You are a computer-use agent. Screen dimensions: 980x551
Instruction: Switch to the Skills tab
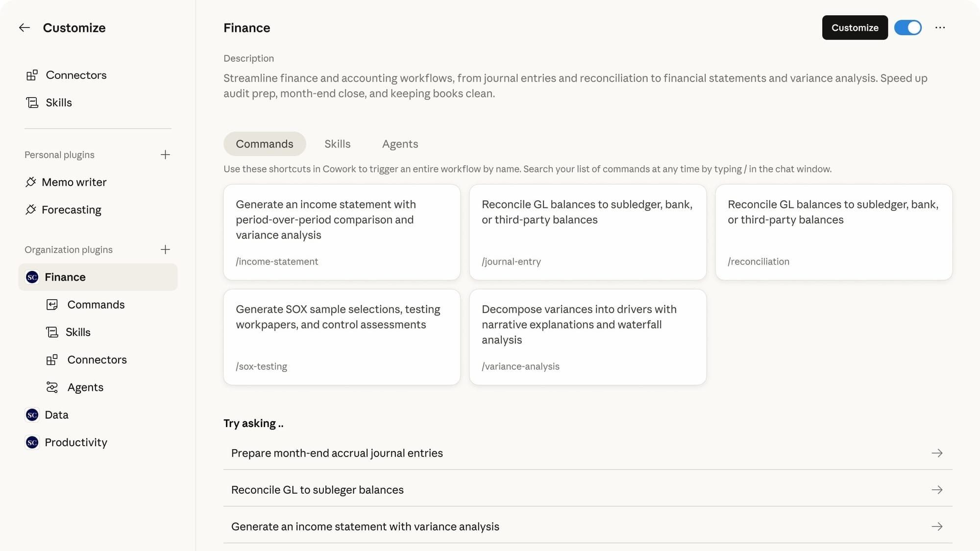click(x=337, y=144)
